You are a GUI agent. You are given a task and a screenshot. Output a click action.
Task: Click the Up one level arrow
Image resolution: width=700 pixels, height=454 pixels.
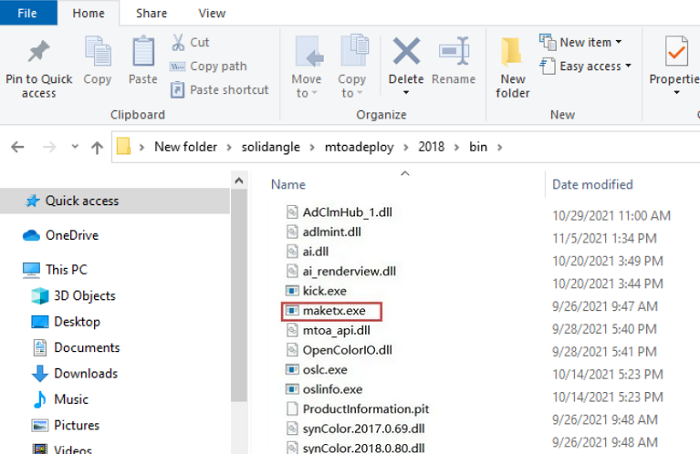pyautogui.click(x=97, y=148)
